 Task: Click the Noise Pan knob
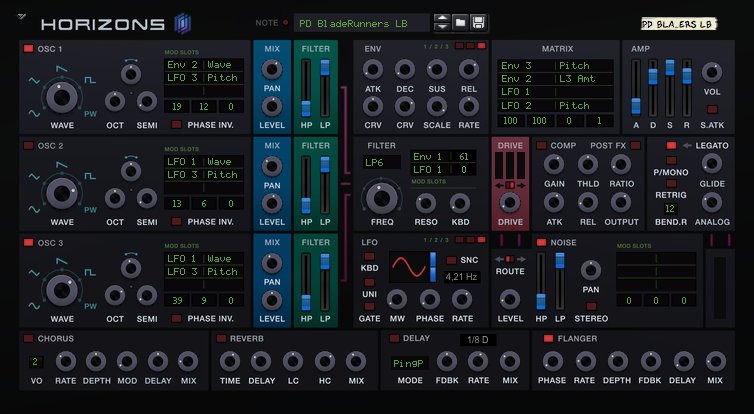[x=591, y=271]
